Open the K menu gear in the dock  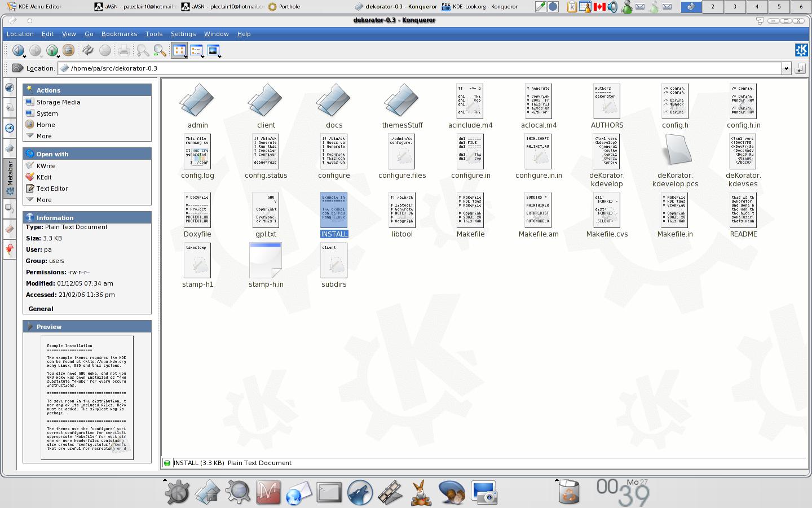pyautogui.click(x=177, y=492)
